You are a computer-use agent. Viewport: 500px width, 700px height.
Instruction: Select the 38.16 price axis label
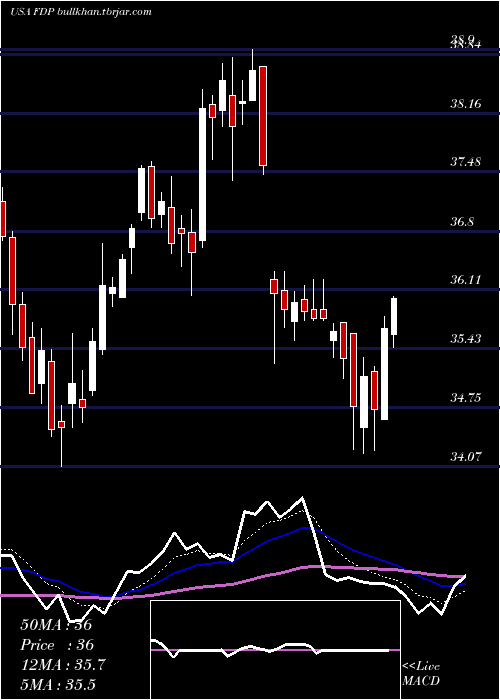pos(466,104)
